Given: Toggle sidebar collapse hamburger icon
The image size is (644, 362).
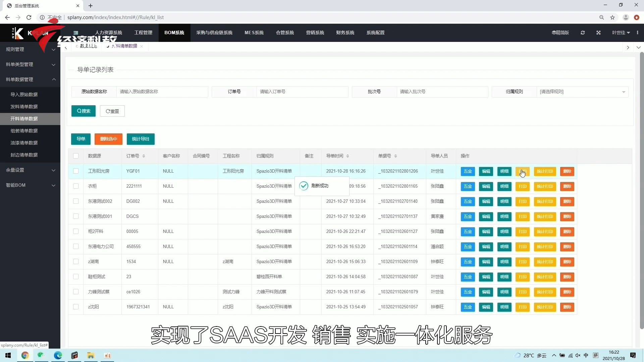Looking at the screenshot, I should tap(76, 33).
